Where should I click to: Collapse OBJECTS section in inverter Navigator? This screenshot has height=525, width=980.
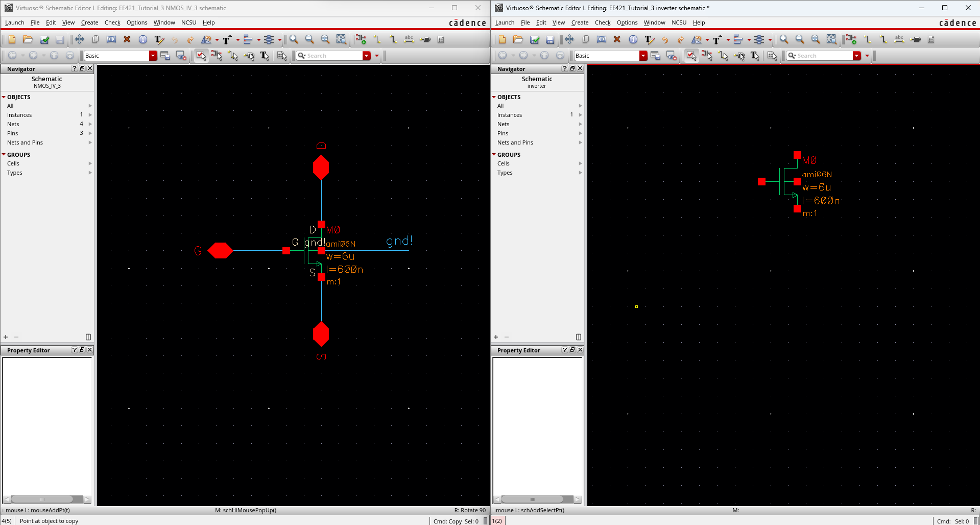coord(494,97)
